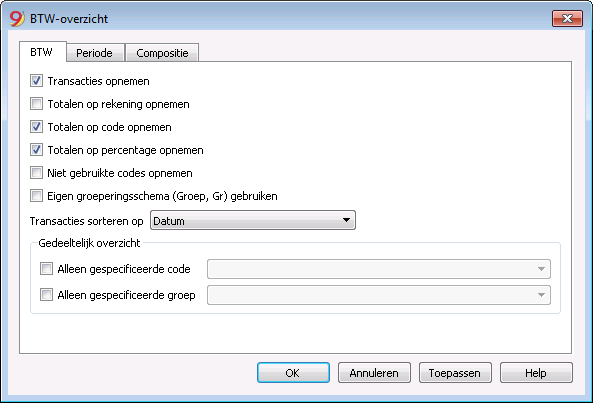This screenshot has height=403, width=593.
Task: Tick Alleen gespecificeerde code checkbox
Action: click(47, 269)
